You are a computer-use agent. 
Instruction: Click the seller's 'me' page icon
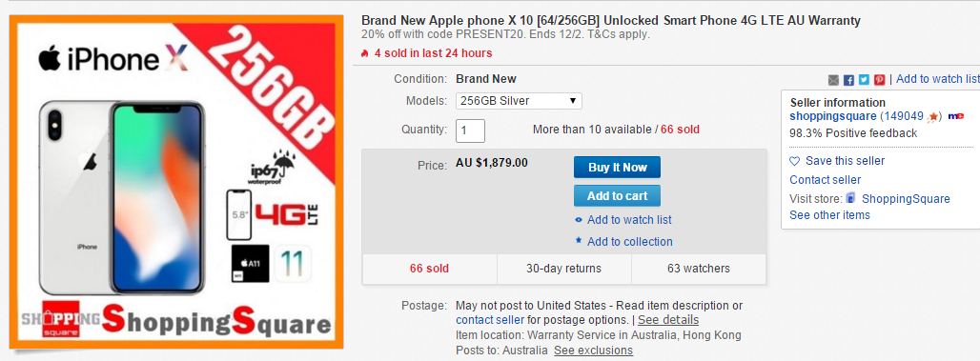tap(955, 116)
